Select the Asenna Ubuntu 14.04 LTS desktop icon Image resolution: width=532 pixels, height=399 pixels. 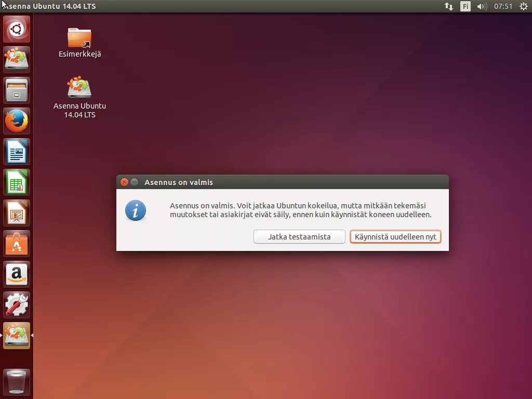pyautogui.click(x=79, y=97)
